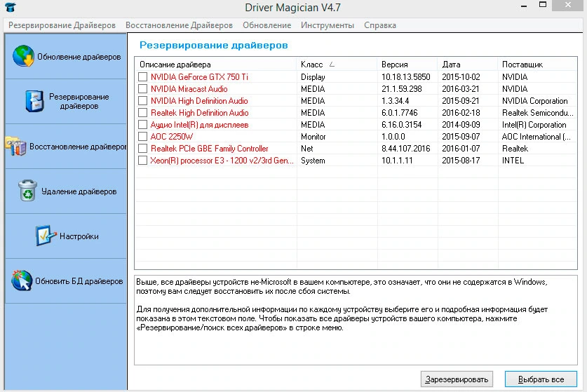Open the Инструменты menu
Viewport: 587px width, 392px height.
(x=328, y=25)
